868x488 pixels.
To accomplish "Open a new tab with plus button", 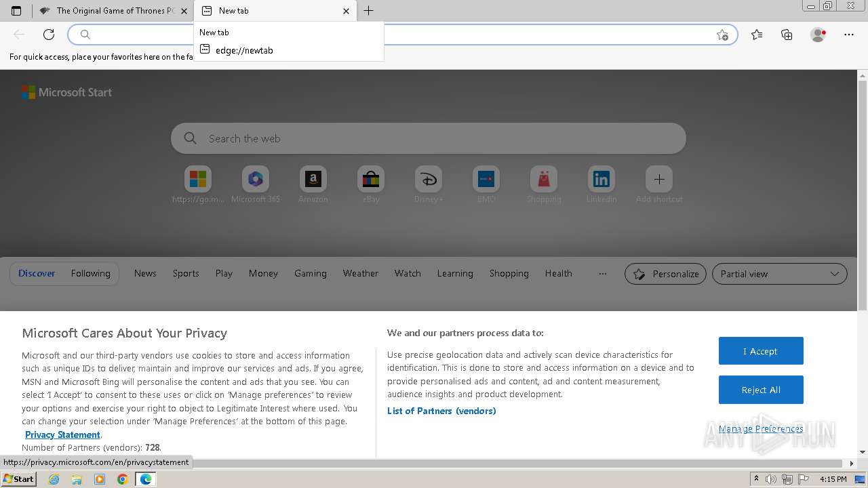I will pos(368,11).
